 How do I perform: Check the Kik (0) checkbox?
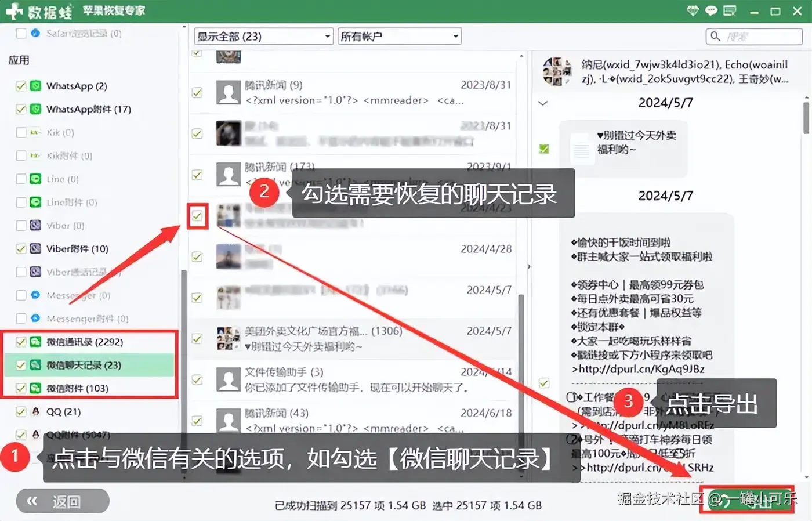pyautogui.click(x=21, y=132)
